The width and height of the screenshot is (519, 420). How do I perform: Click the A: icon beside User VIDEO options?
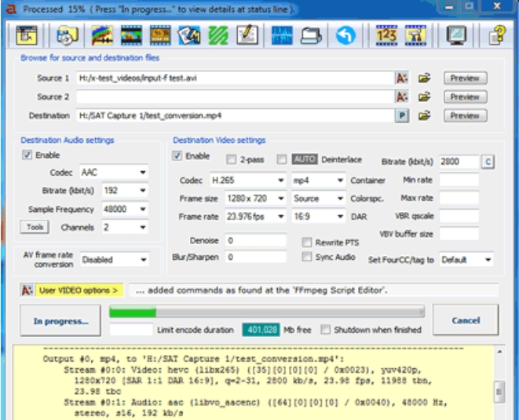click(27, 290)
